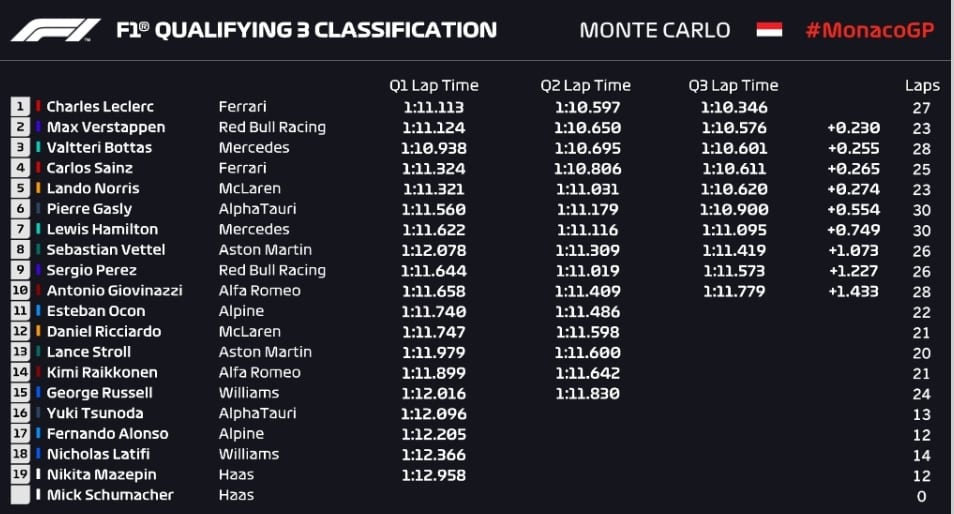This screenshot has width=954, height=514.
Task: Click the position 19 number badge
Action: tap(20, 474)
